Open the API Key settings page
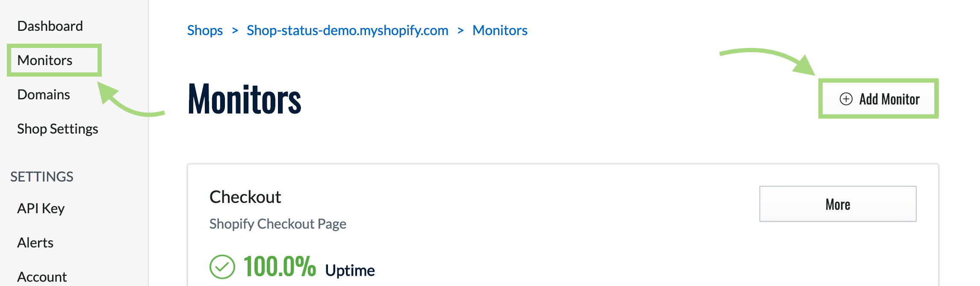980x286 pixels. (x=41, y=209)
